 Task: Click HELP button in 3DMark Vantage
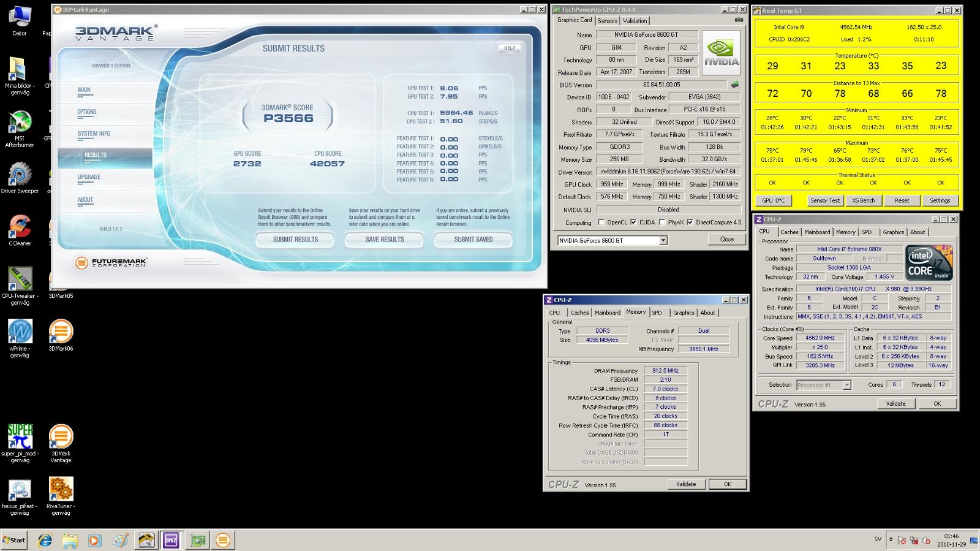(510, 48)
